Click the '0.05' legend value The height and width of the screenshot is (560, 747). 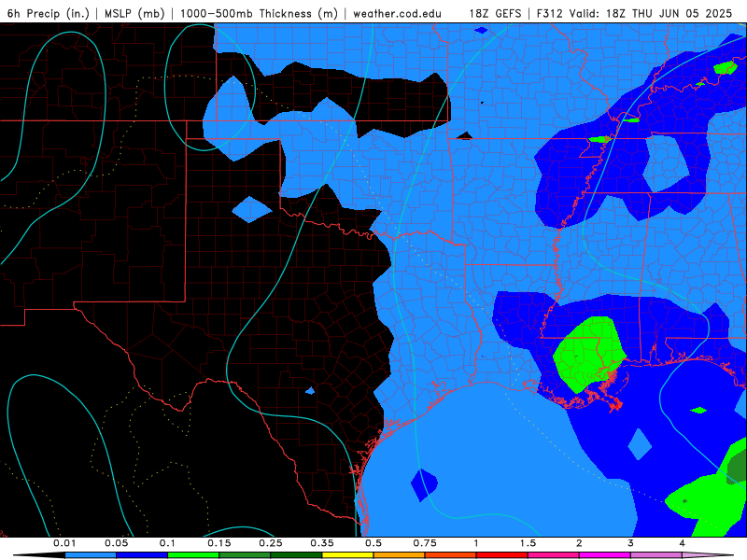pyautogui.click(x=116, y=543)
